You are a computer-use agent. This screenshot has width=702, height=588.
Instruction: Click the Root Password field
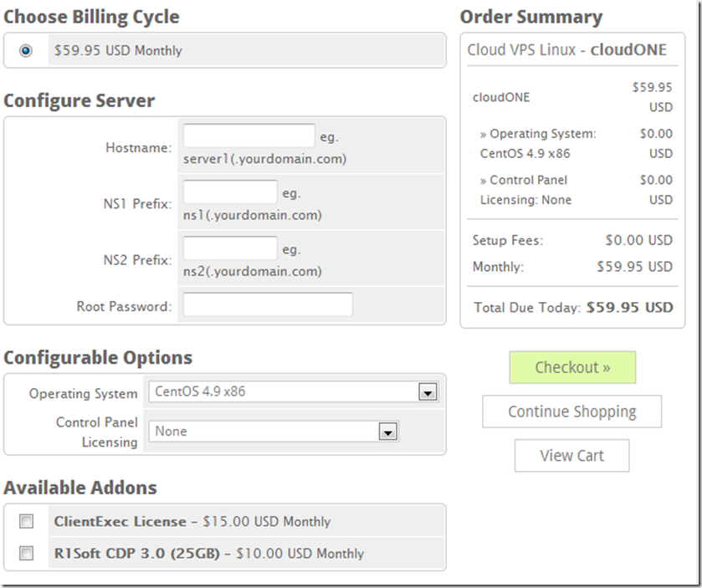coord(268,304)
